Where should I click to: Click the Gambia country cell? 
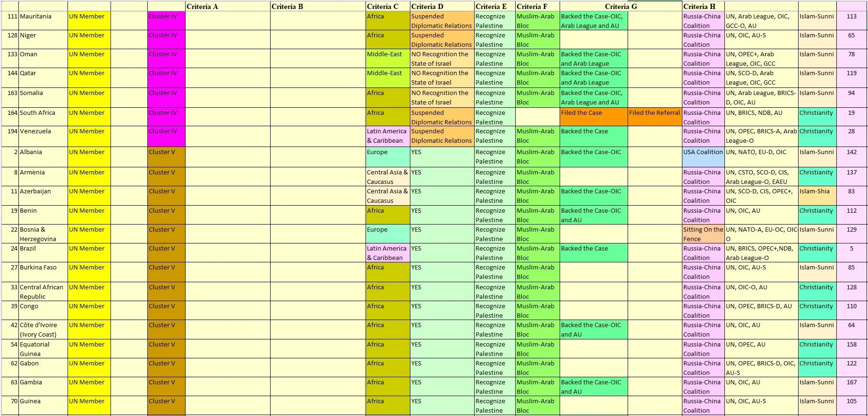click(43, 387)
